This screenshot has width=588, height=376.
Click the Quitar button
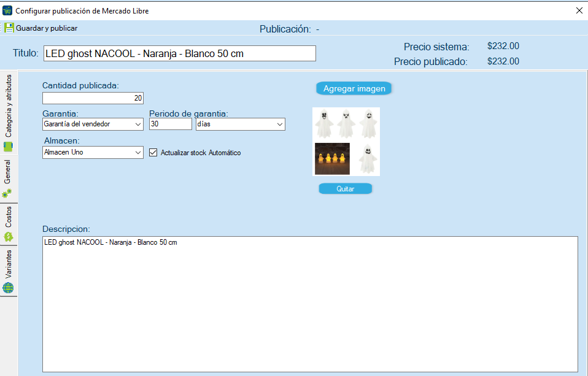346,188
